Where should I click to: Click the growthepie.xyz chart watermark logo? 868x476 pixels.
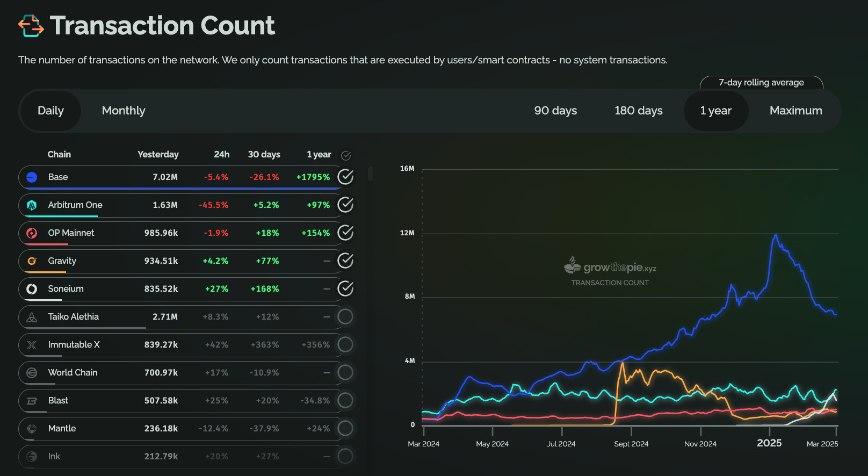coord(610,266)
